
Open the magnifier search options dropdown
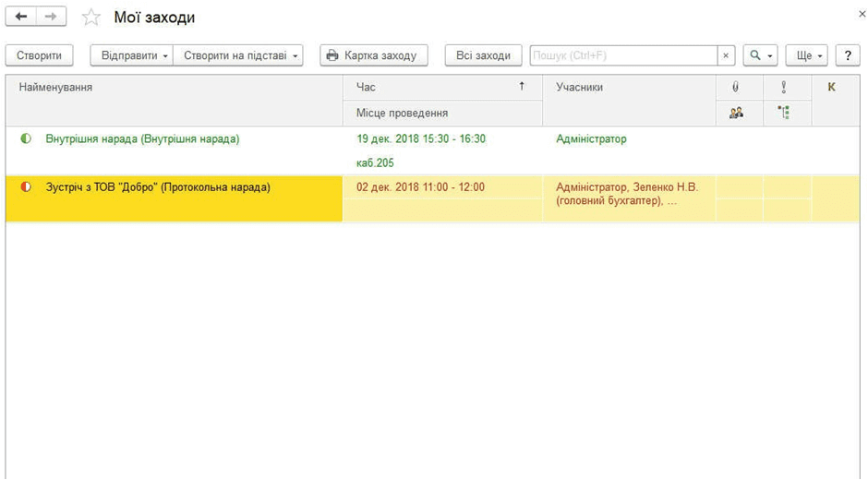click(x=761, y=55)
